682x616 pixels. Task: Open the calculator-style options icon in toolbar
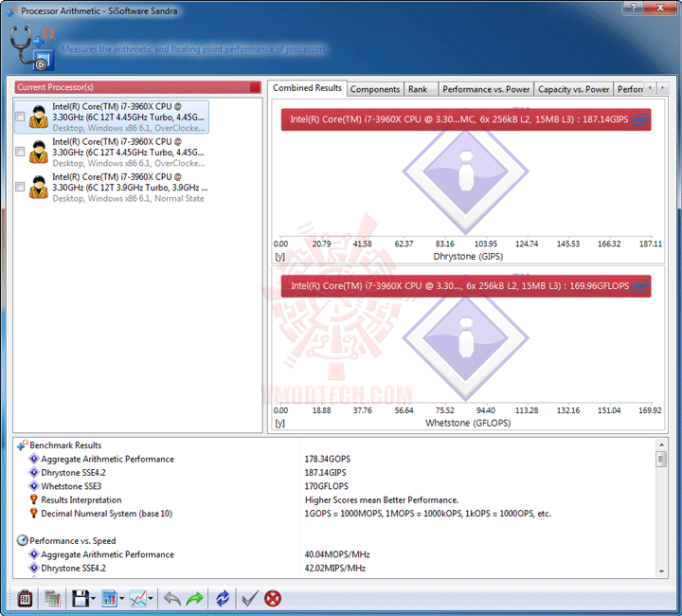(x=25, y=599)
